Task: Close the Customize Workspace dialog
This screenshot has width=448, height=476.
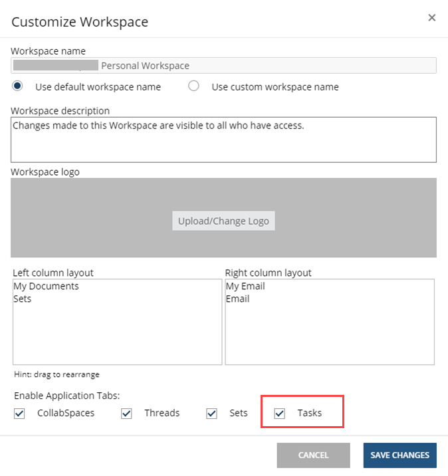Action: (432, 18)
